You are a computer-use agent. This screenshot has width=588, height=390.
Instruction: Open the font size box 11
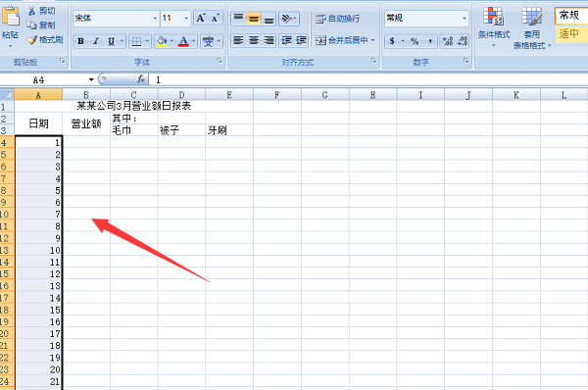click(x=175, y=18)
